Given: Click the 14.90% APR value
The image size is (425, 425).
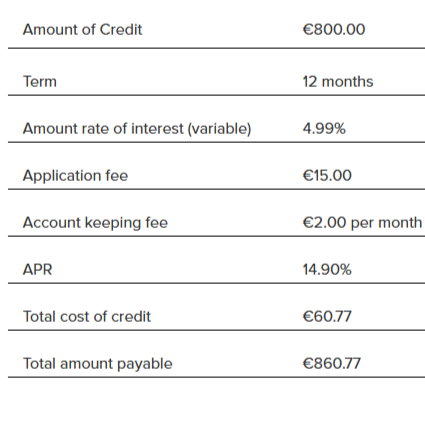Looking at the screenshot, I should click(327, 270).
